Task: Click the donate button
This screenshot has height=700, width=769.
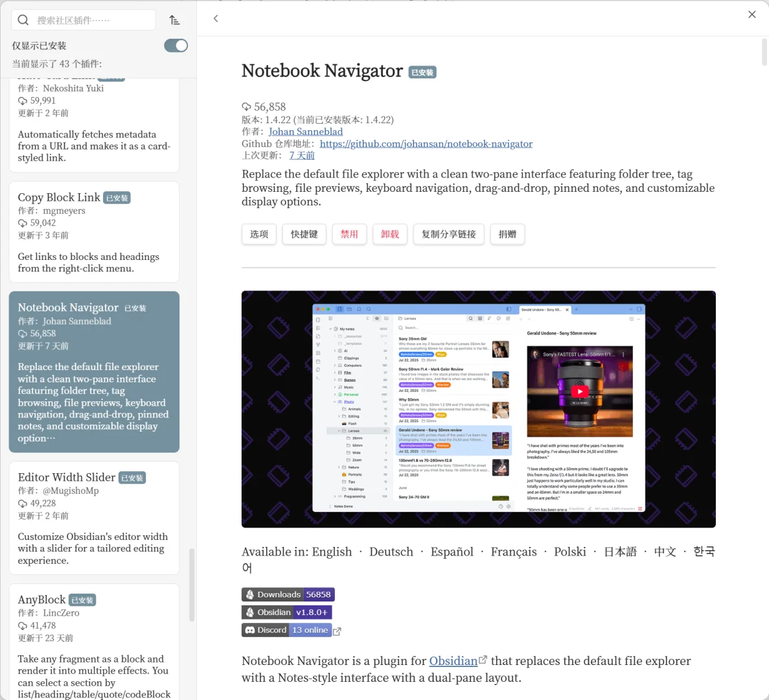Action: click(x=507, y=234)
